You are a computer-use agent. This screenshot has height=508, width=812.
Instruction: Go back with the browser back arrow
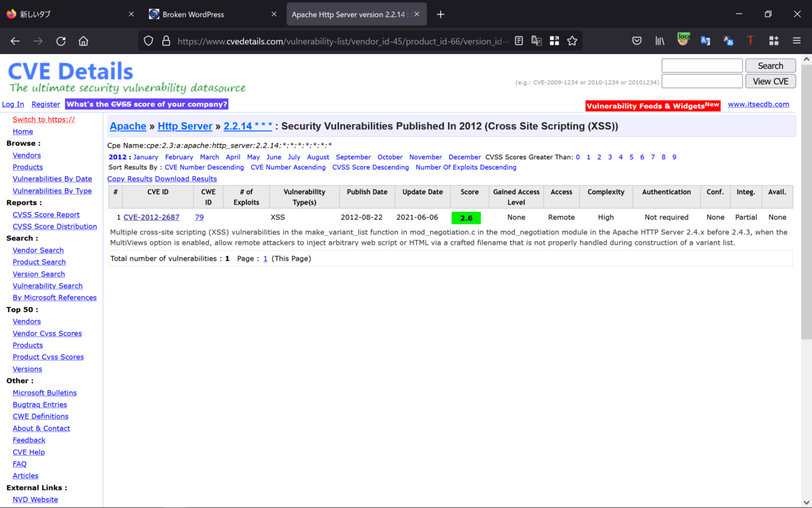pos(15,41)
